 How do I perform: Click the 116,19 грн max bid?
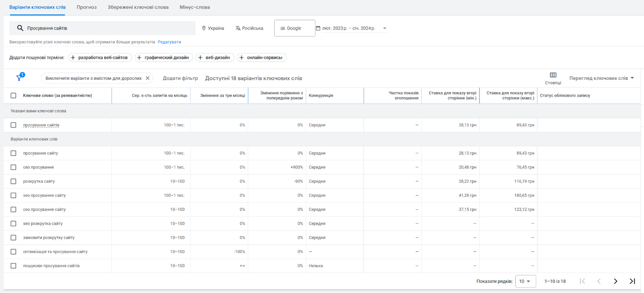(524, 181)
